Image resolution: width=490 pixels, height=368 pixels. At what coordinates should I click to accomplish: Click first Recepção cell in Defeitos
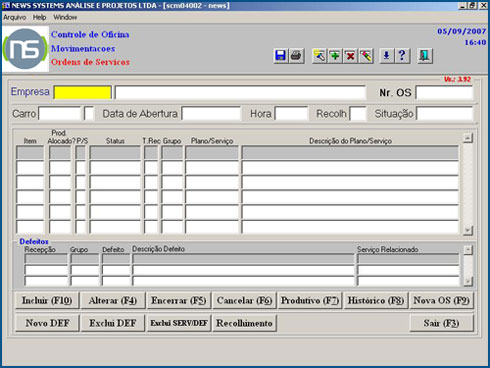click(46, 259)
